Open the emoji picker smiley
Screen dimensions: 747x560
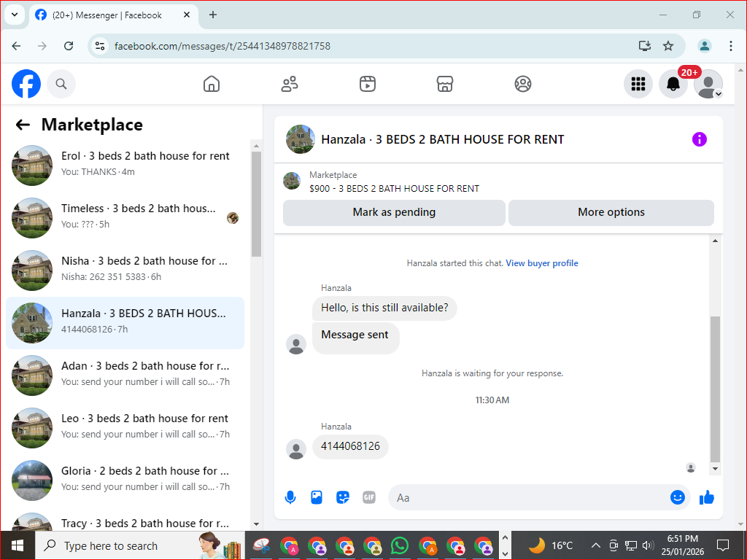tap(677, 497)
